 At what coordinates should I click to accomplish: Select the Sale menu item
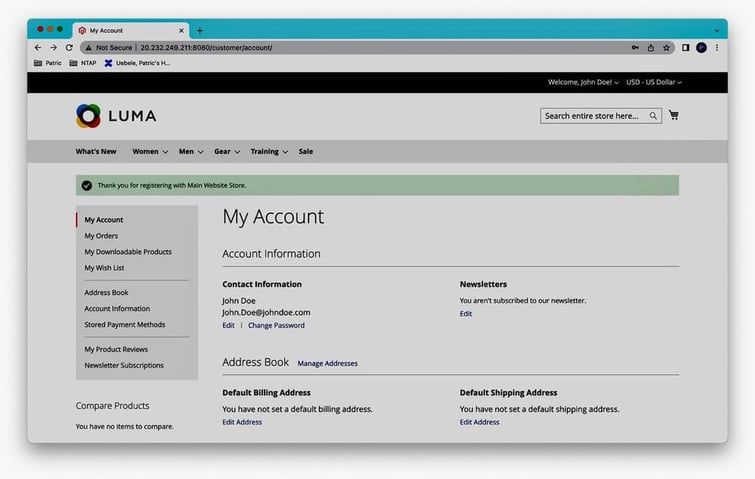tap(306, 152)
